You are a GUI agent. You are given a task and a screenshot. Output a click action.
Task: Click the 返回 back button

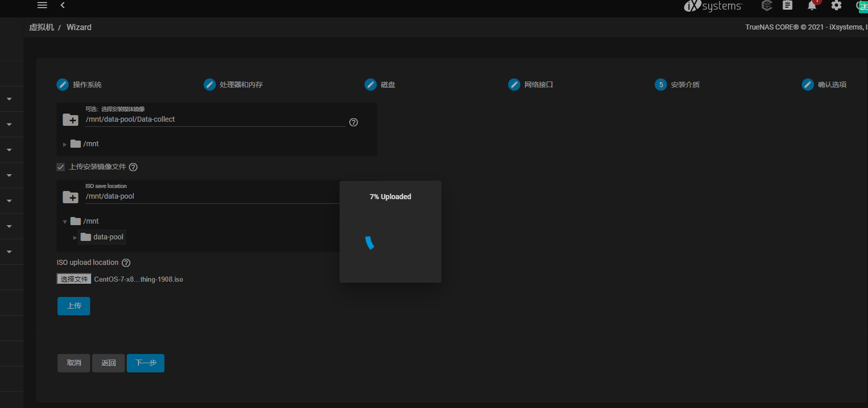[108, 363]
